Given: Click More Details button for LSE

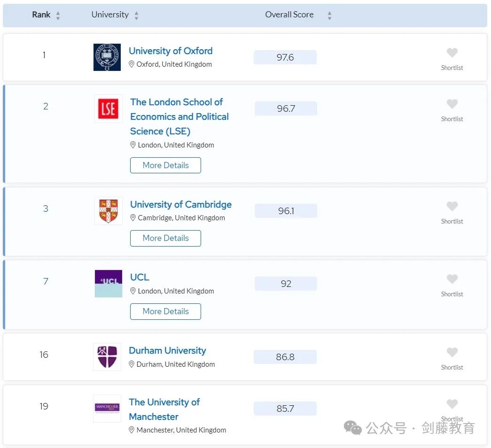Looking at the screenshot, I should coord(166,165).
